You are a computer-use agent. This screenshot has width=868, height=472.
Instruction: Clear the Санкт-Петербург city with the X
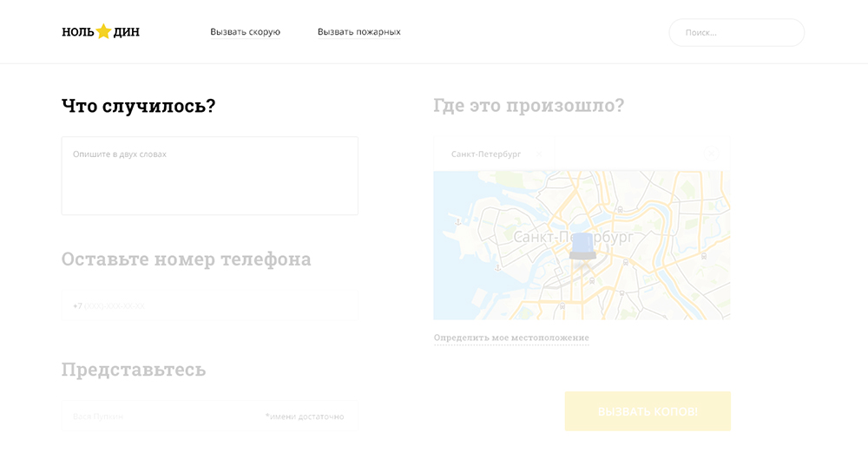538,154
